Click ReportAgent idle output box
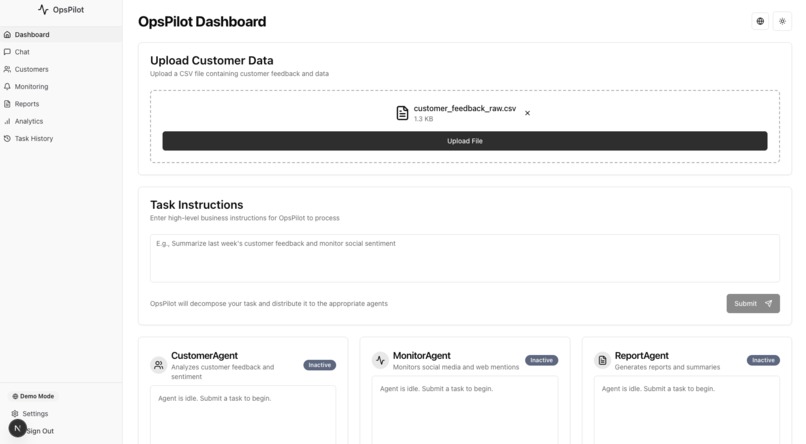The image size is (806, 444). click(x=687, y=410)
